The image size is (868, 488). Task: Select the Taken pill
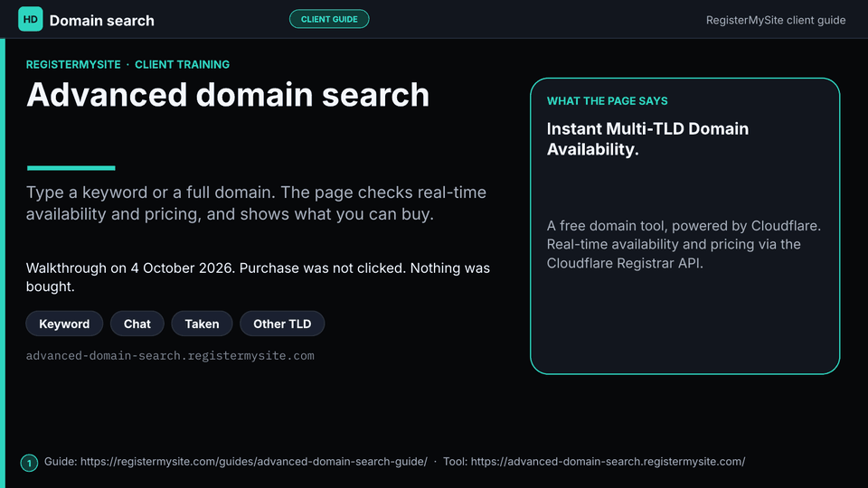(202, 324)
